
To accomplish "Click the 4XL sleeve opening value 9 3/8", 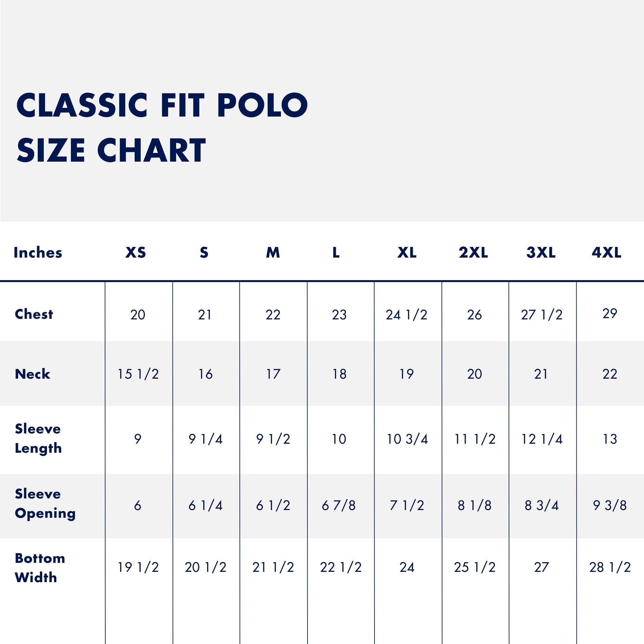I will [x=610, y=506].
